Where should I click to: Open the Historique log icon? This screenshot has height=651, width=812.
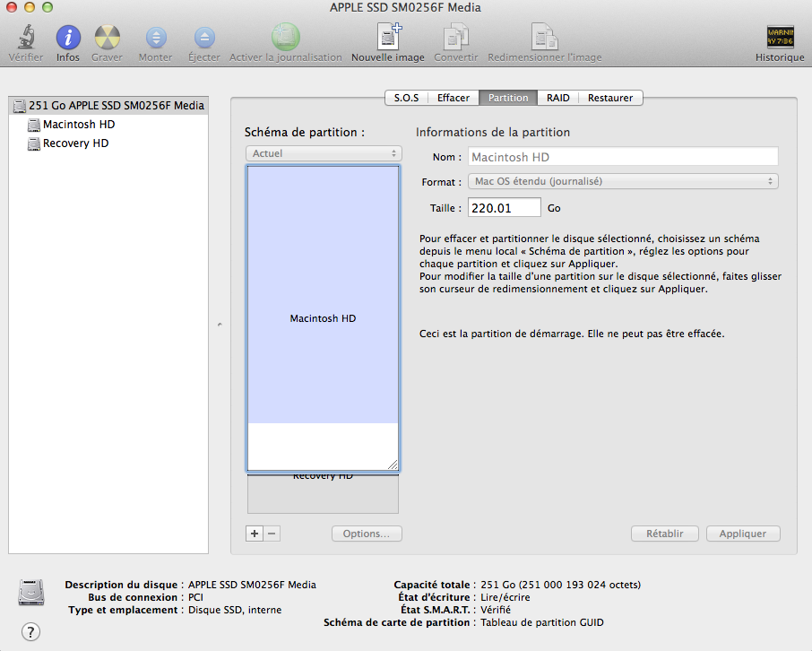coord(780,38)
